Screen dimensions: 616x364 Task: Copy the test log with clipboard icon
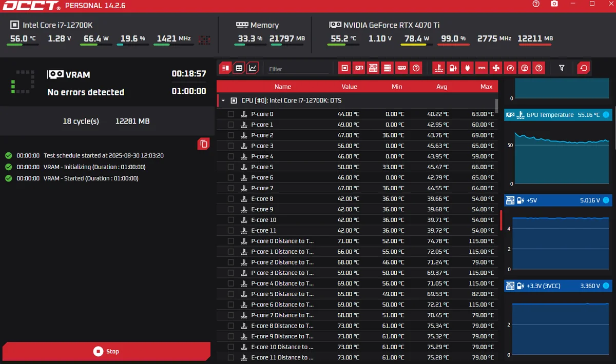coord(204,144)
